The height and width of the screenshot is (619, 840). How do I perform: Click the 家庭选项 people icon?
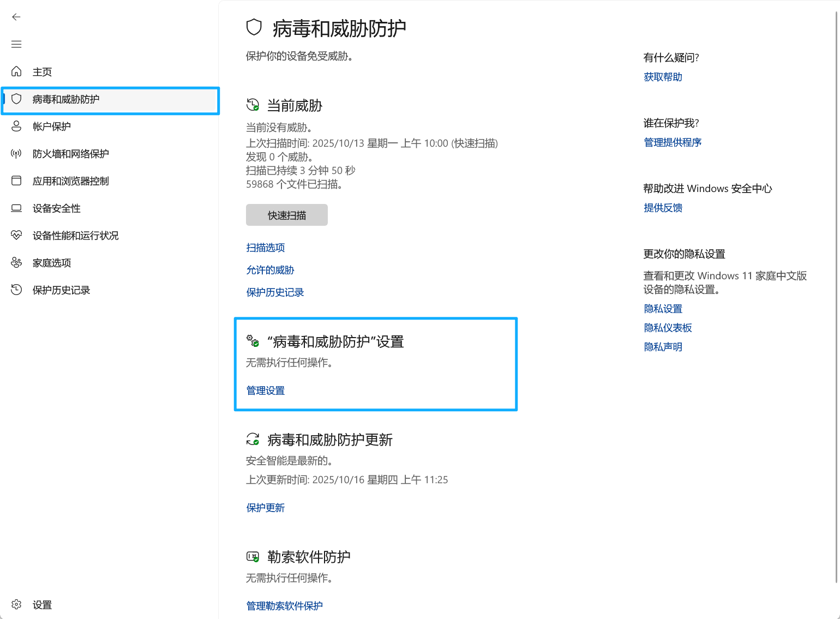pyautogui.click(x=16, y=263)
